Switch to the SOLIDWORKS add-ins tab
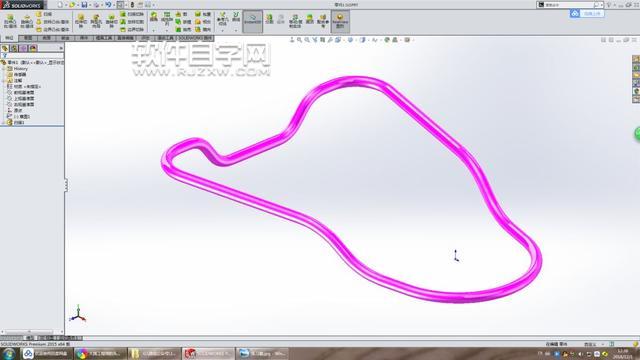Image resolution: width=640 pixels, height=360 pixels. (196, 38)
